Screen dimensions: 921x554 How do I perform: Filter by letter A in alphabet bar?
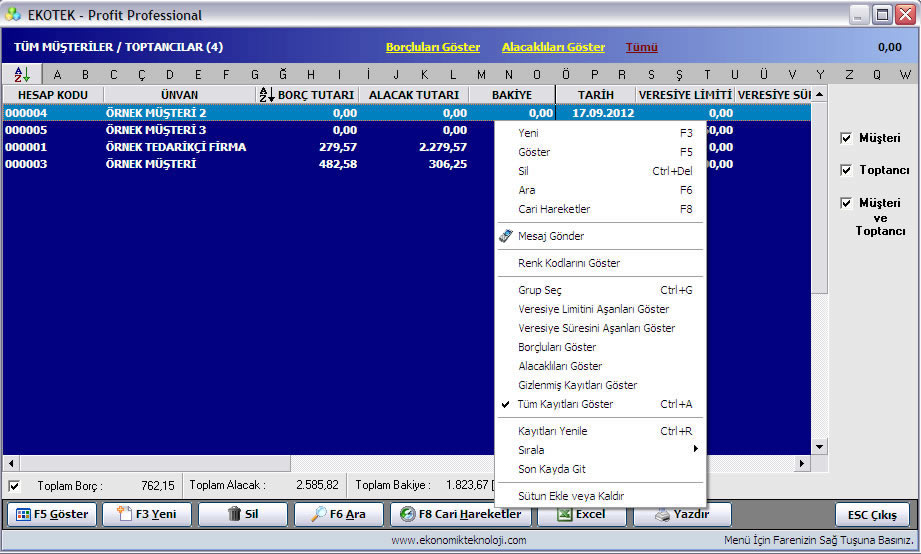click(x=57, y=74)
